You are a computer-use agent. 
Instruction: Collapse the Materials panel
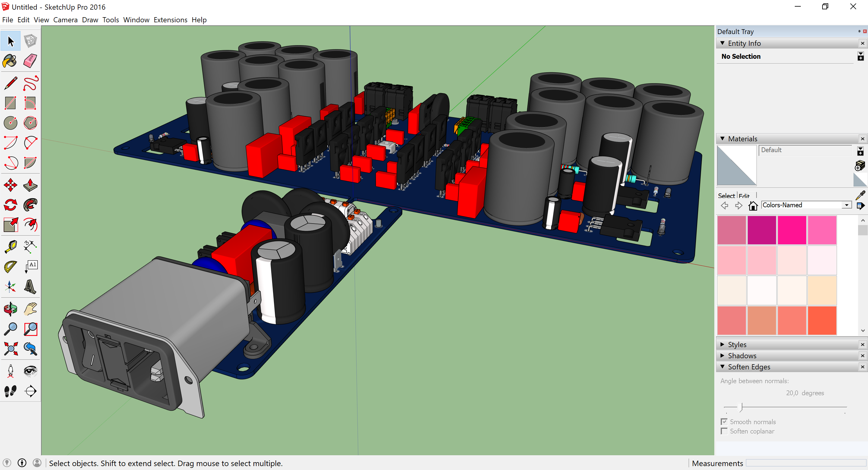[x=722, y=139]
